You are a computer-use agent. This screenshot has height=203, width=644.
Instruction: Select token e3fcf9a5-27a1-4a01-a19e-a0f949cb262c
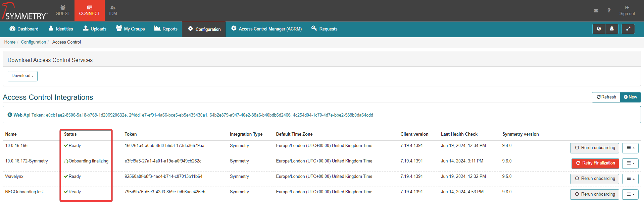[163, 161]
